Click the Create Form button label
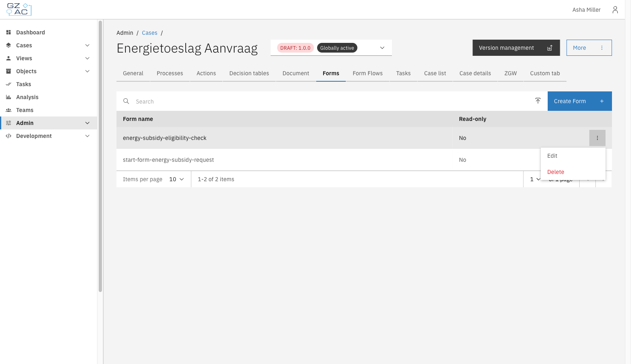 point(570,101)
